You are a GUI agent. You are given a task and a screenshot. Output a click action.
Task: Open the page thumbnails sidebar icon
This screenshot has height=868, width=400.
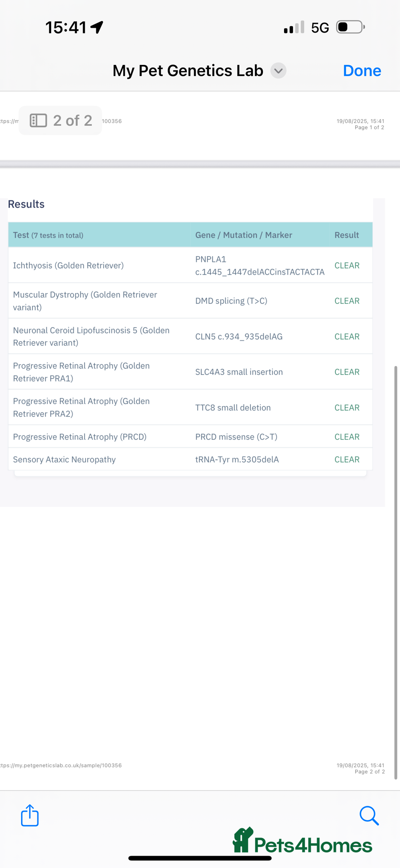pos(38,121)
